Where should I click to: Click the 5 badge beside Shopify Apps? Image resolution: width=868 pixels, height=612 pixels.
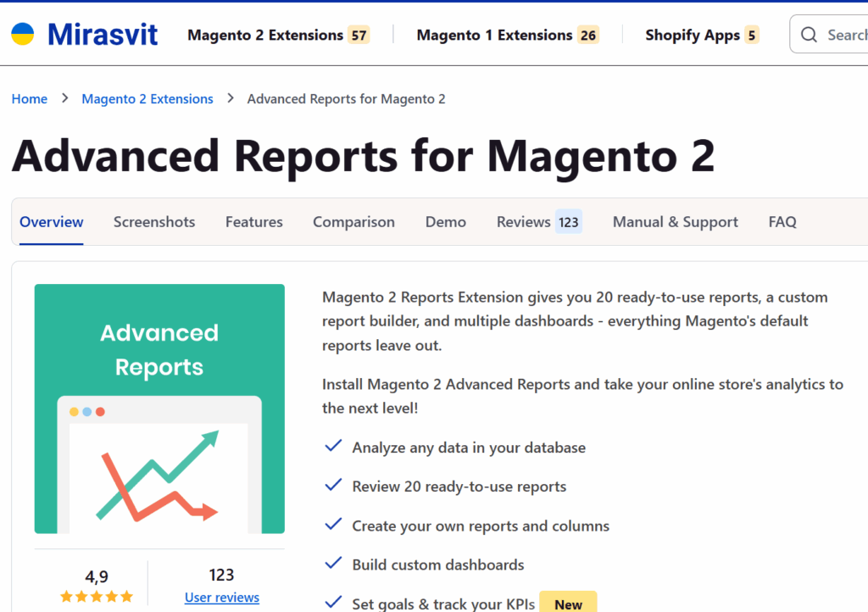752,36
